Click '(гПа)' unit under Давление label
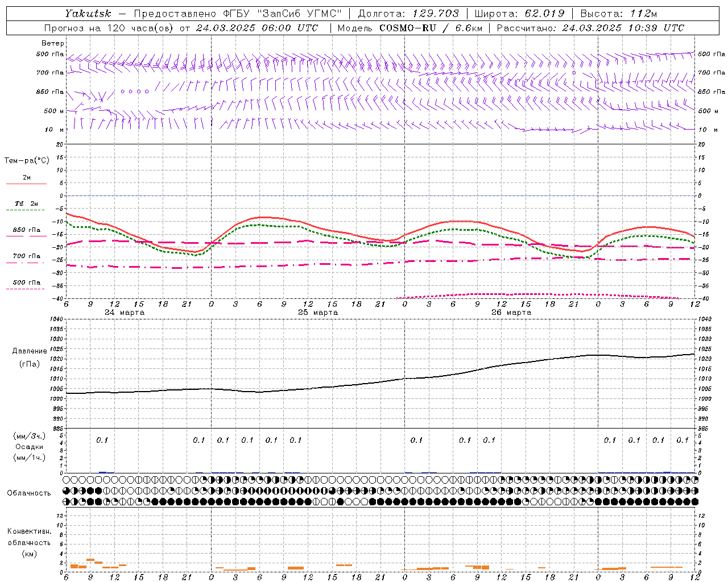This screenshot has width=728, height=582. pyautogui.click(x=30, y=364)
